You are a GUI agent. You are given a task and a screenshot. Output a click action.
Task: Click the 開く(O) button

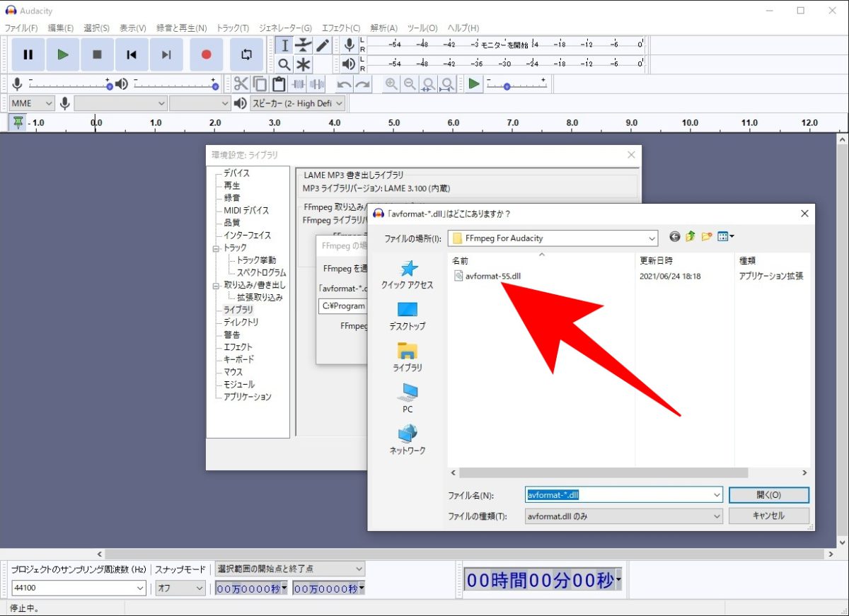coord(768,495)
